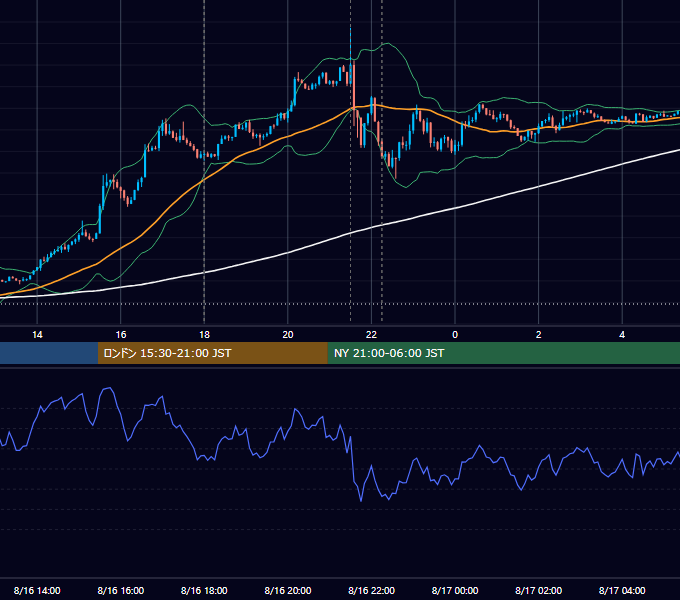
Task: Click the 8/16 22:00 date label
Action: pos(371,590)
